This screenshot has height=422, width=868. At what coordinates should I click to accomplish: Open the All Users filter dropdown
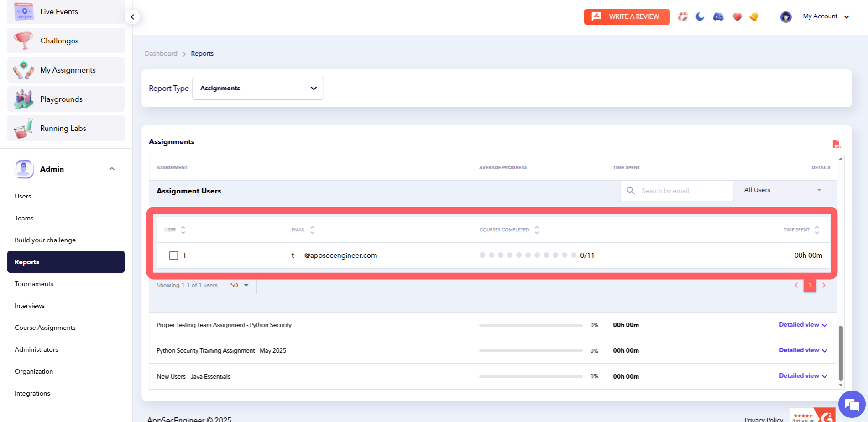tap(782, 190)
